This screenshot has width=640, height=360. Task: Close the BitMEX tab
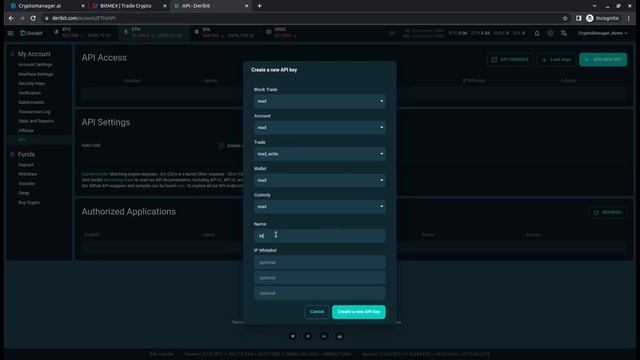[x=164, y=6]
